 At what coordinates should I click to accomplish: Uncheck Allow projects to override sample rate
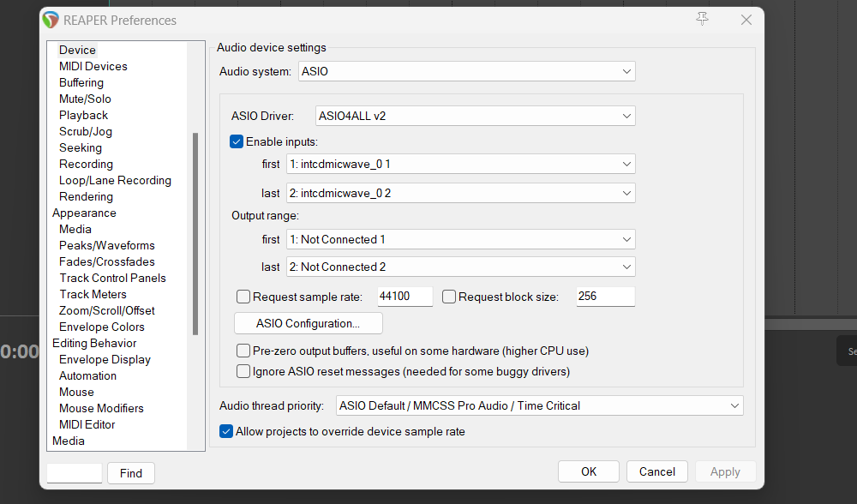coord(226,431)
